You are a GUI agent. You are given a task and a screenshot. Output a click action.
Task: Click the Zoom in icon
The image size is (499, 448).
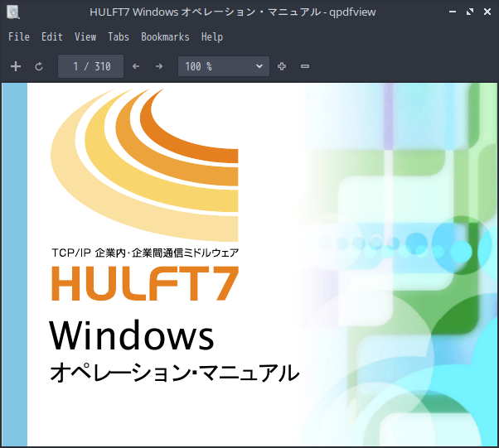(x=282, y=66)
